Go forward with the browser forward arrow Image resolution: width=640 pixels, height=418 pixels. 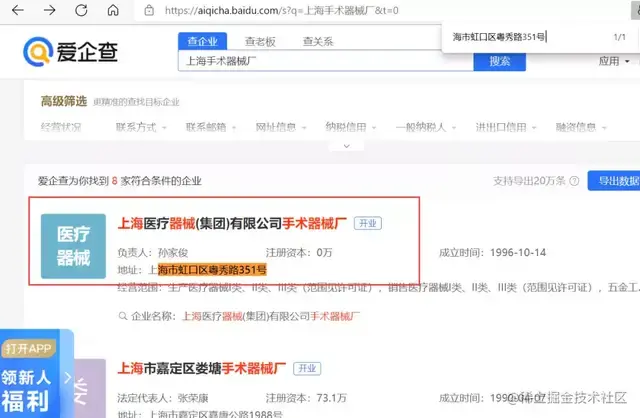click(49, 10)
